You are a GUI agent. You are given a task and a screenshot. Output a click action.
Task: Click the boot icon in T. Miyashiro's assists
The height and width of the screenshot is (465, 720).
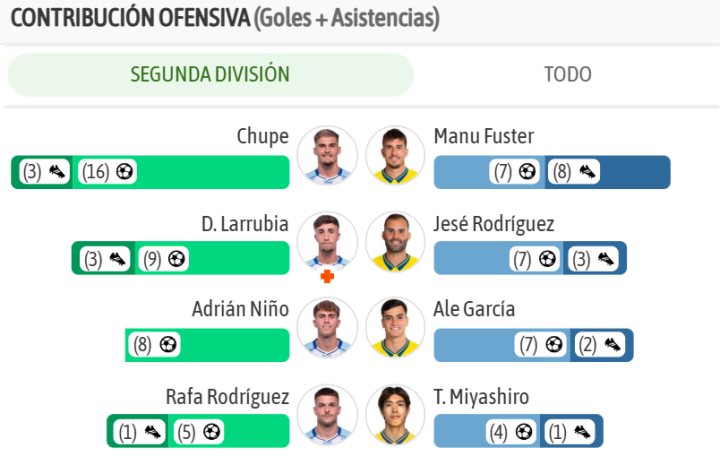(582, 432)
